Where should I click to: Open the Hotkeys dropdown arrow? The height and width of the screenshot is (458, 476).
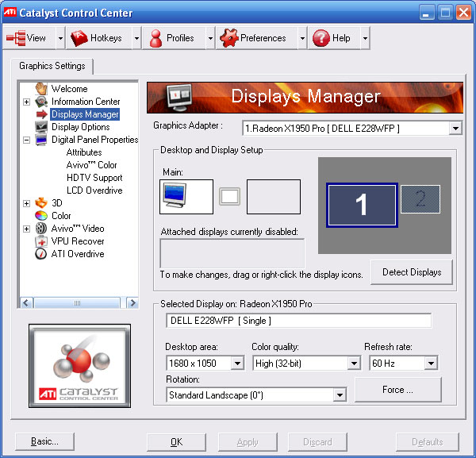(136, 38)
